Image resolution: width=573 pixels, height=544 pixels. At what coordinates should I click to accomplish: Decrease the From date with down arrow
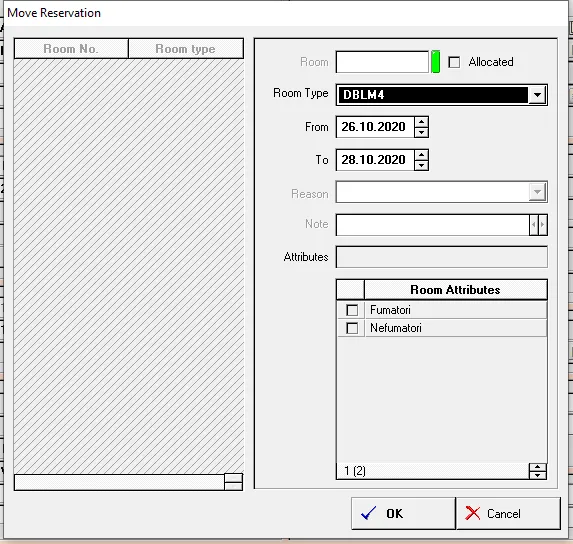(x=421, y=132)
